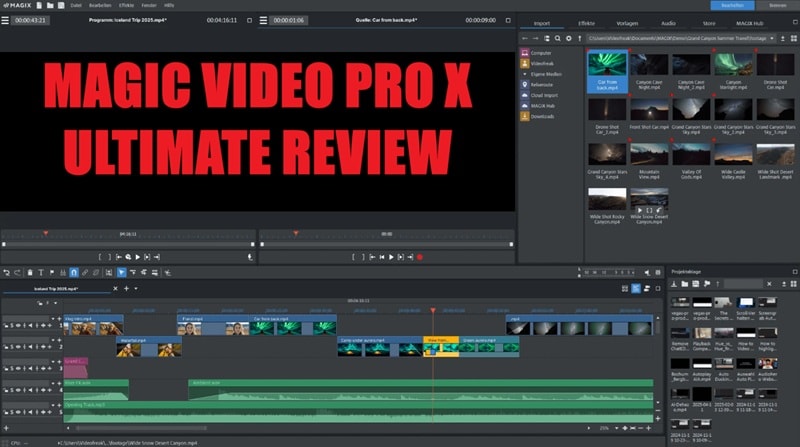Set in-point bracket in program monitor
Image resolution: width=800 pixels, height=447 pixels.
100,257
